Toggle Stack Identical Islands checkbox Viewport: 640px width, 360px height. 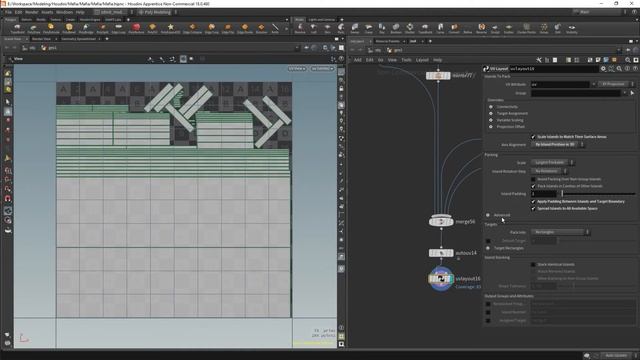[533, 264]
